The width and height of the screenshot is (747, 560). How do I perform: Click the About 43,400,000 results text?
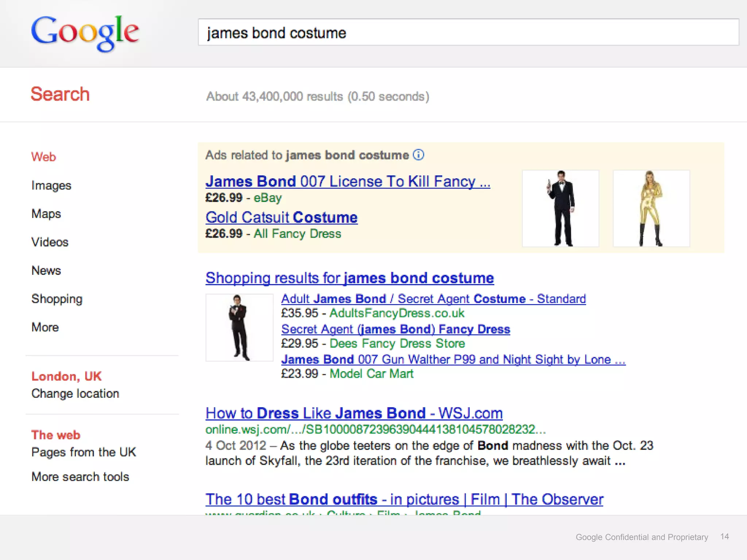click(x=318, y=97)
